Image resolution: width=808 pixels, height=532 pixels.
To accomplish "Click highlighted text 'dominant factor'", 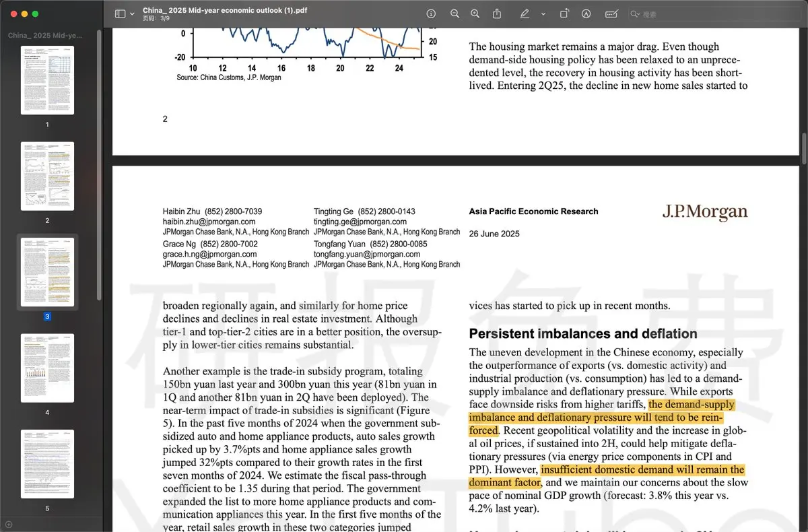I will pyautogui.click(x=505, y=482).
